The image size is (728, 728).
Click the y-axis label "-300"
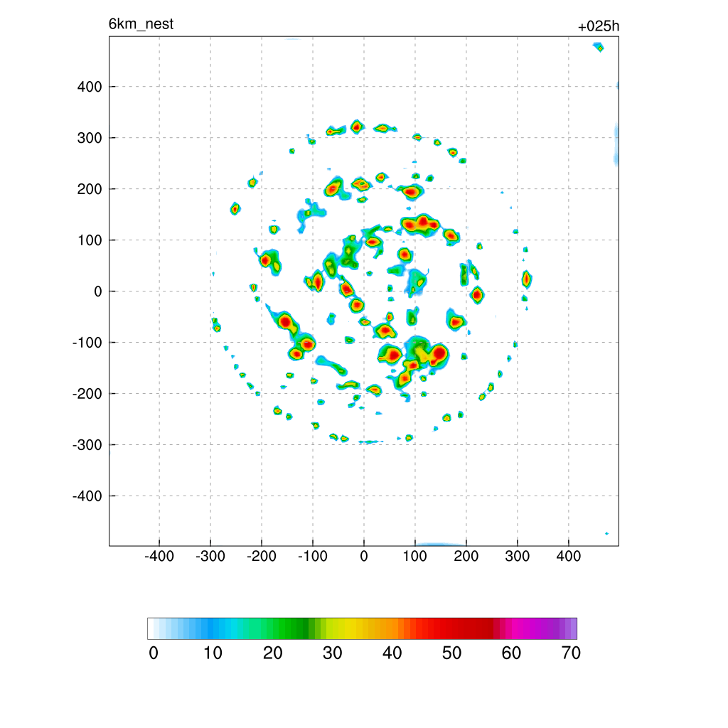(87, 445)
